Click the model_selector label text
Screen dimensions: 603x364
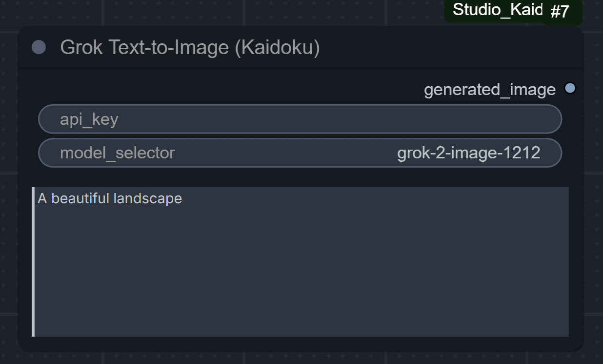[117, 153]
